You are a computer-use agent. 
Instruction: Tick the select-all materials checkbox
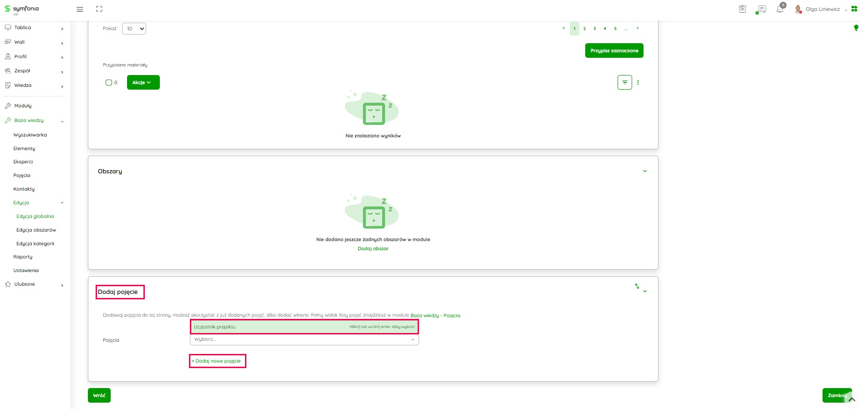point(109,82)
